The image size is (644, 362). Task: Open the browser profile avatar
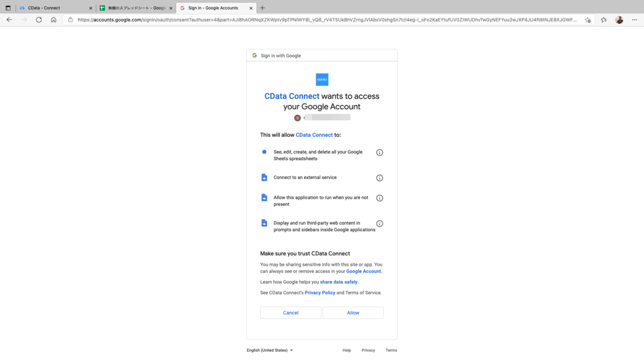click(x=619, y=20)
